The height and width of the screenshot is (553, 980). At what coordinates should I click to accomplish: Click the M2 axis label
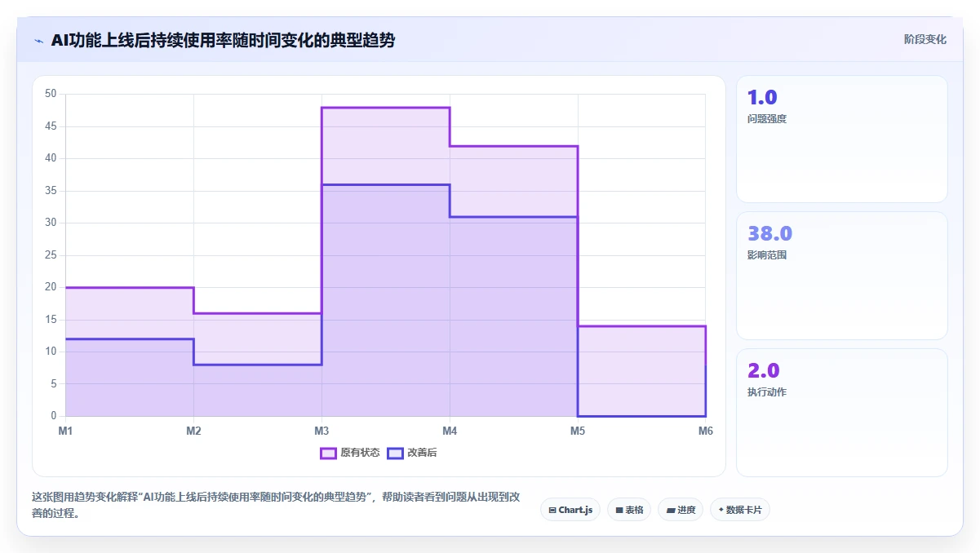tap(193, 431)
